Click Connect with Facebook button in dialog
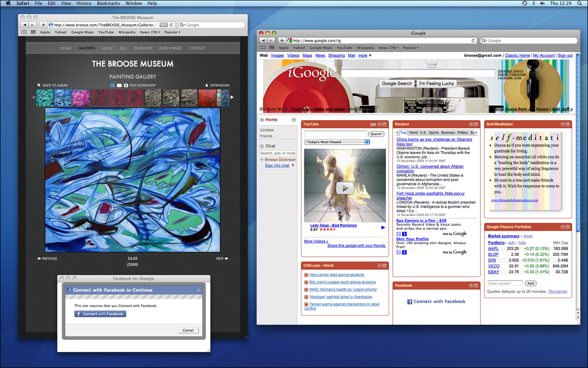This screenshot has width=588, height=368. tap(100, 314)
